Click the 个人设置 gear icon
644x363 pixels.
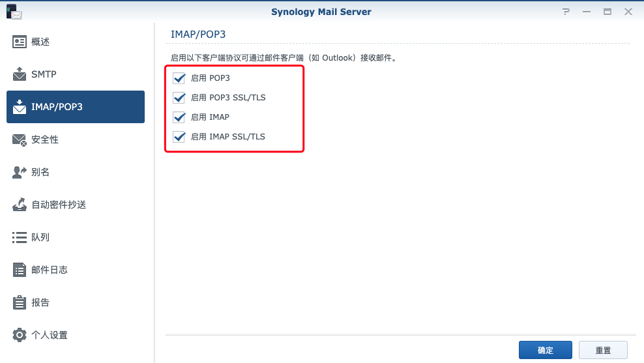click(x=20, y=335)
